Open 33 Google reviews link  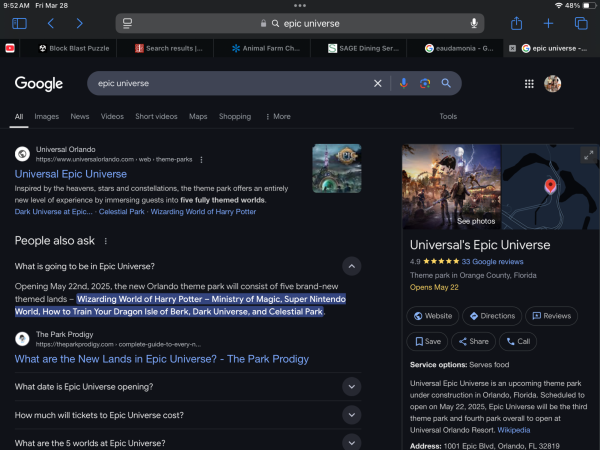click(492, 262)
